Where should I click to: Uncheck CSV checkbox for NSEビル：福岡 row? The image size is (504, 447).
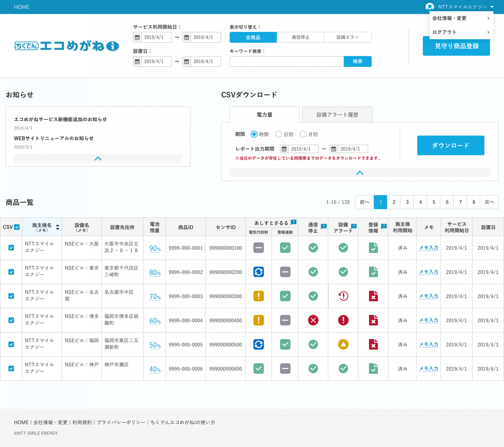click(11, 345)
